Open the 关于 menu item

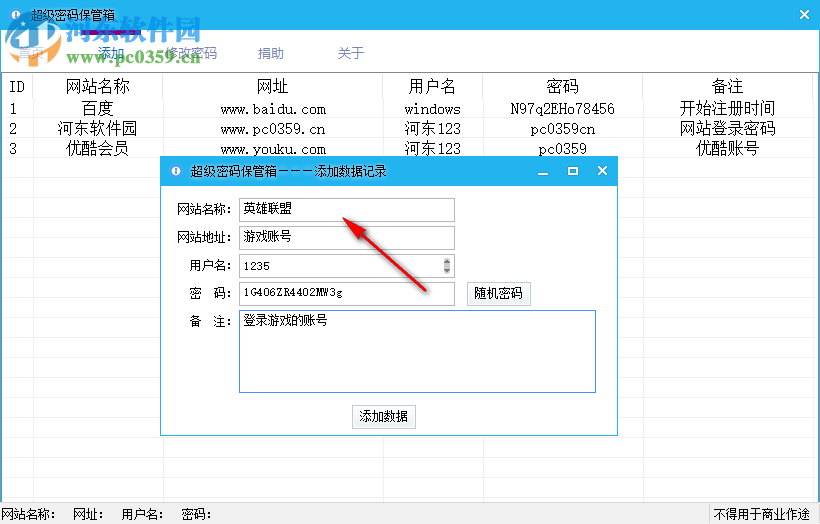(351, 53)
